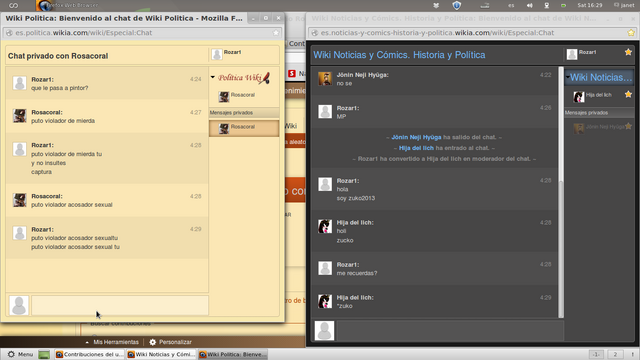
Task: Click the Politica Wiki logo
Action: coord(244,78)
